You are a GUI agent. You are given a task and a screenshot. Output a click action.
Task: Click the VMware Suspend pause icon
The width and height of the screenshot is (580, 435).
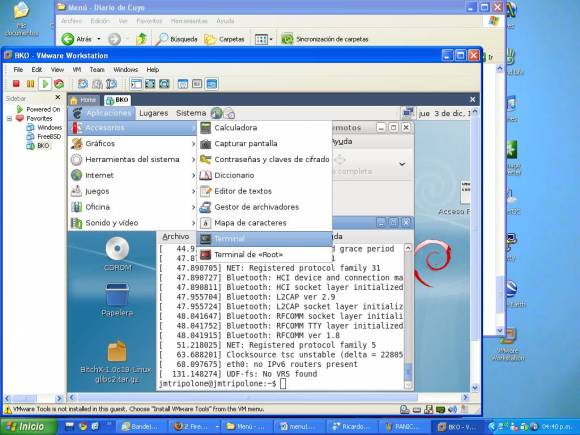pyautogui.click(x=30, y=84)
